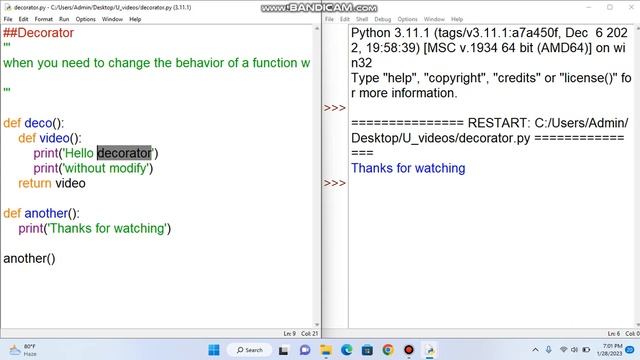
Task: Click 'Thanks for watching' output in the shell
Action: [408, 168]
